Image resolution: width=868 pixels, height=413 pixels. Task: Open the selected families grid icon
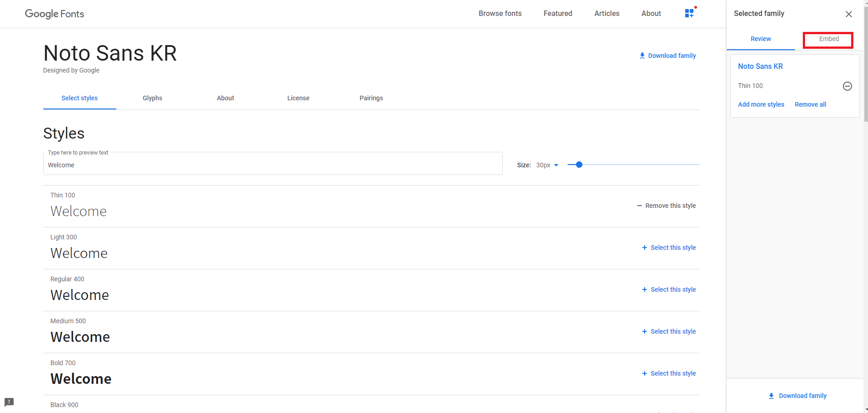click(x=689, y=13)
